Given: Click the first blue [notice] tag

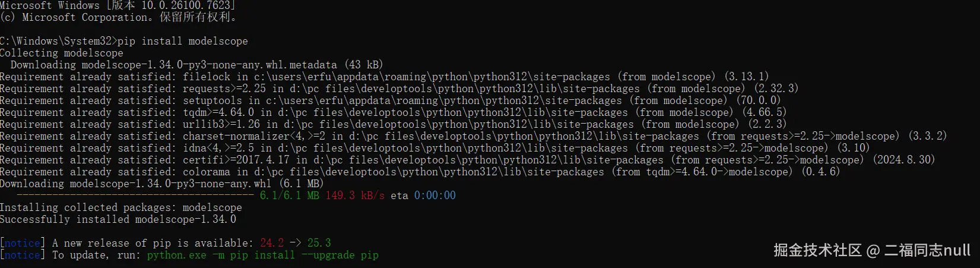Looking at the screenshot, I should [x=23, y=243].
